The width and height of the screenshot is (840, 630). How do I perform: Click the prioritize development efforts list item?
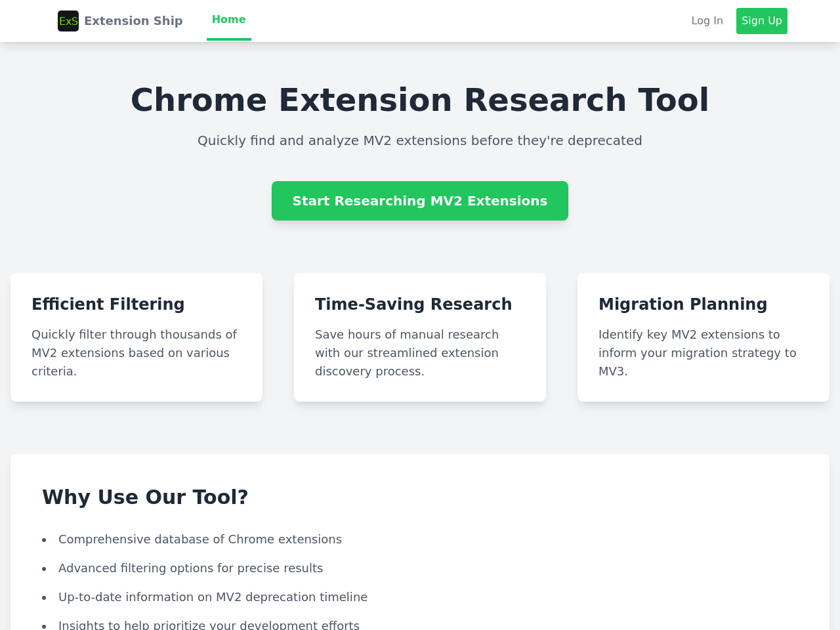pos(209,625)
